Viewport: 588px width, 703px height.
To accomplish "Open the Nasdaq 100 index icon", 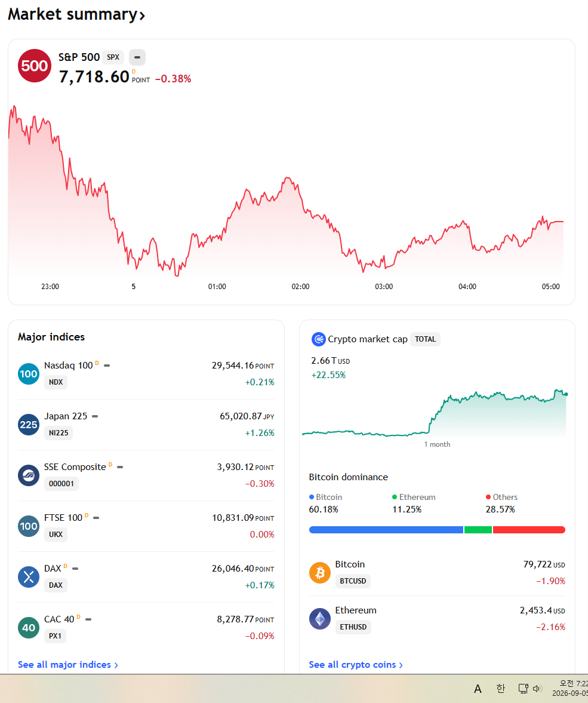I will point(29,374).
